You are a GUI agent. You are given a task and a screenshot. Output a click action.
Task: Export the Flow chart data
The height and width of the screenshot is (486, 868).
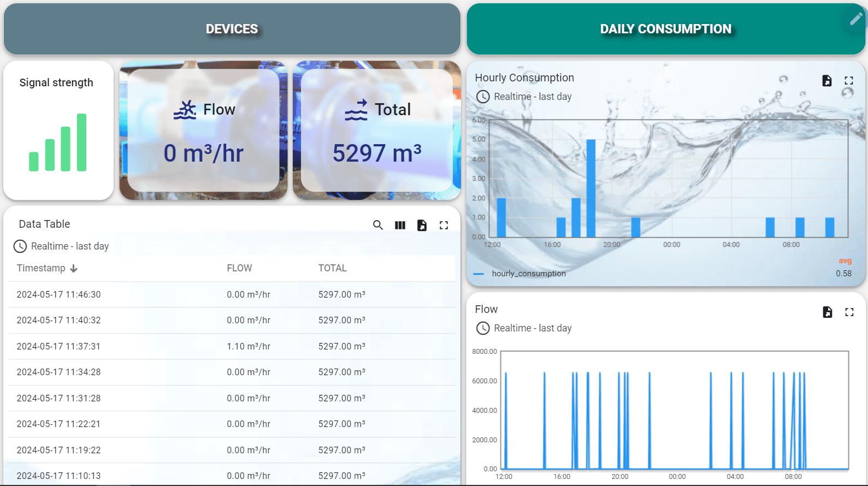coord(827,312)
